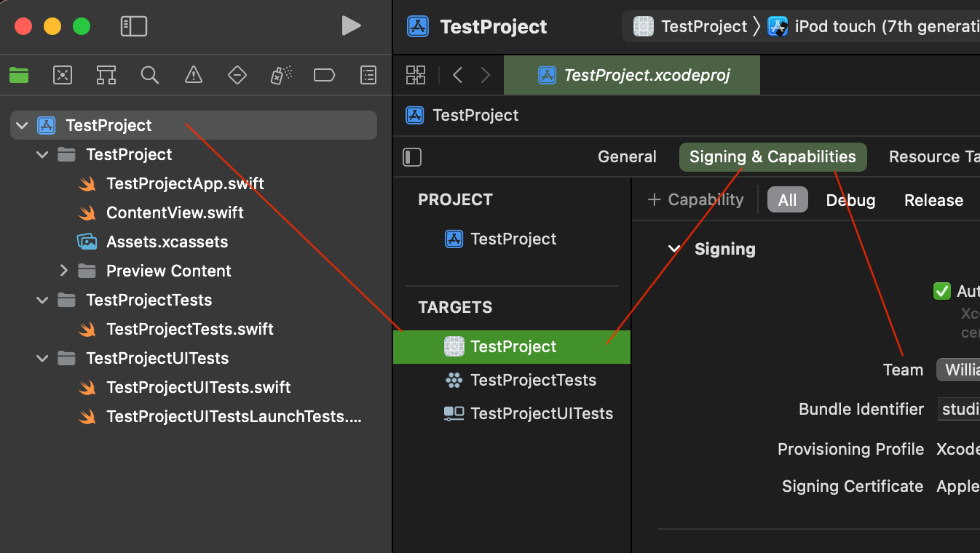Open the related items grid menu
Image resolution: width=980 pixels, height=553 pixels.
point(416,75)
